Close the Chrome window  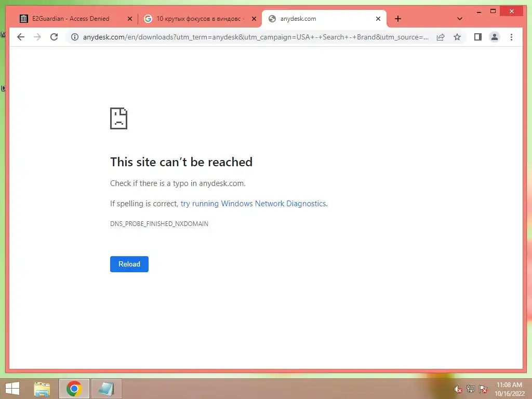coord(512,11)
